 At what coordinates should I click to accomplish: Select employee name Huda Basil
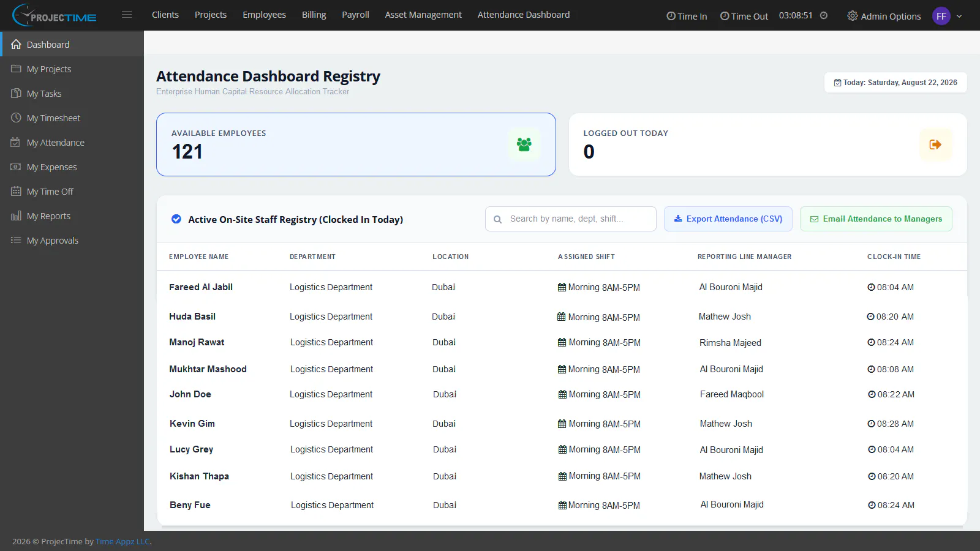192,317
